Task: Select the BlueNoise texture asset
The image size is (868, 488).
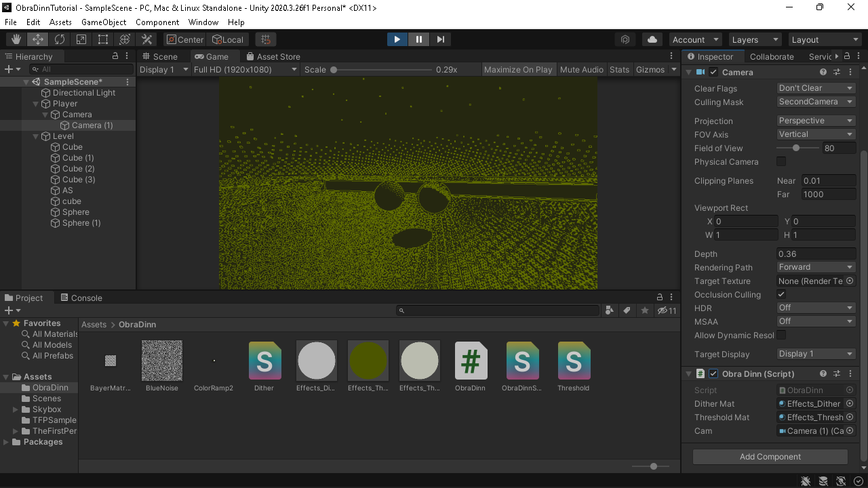Action: [x=161, y=367]
